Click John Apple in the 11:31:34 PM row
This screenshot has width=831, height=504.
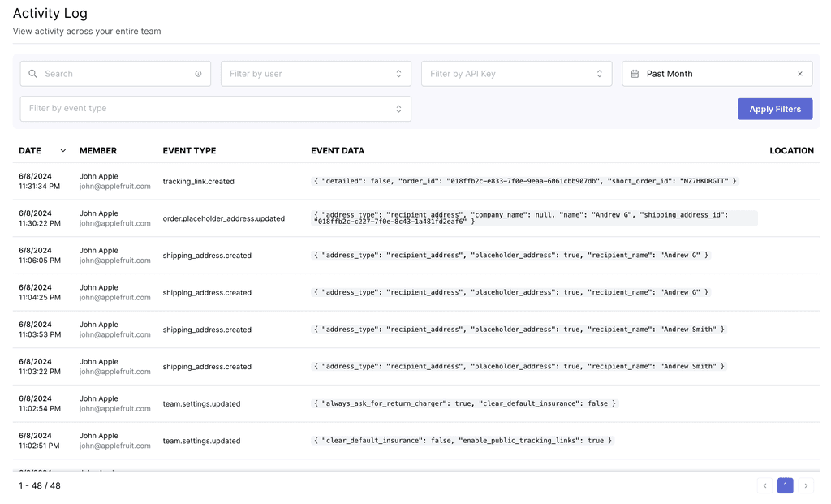[x=98, y=176]
